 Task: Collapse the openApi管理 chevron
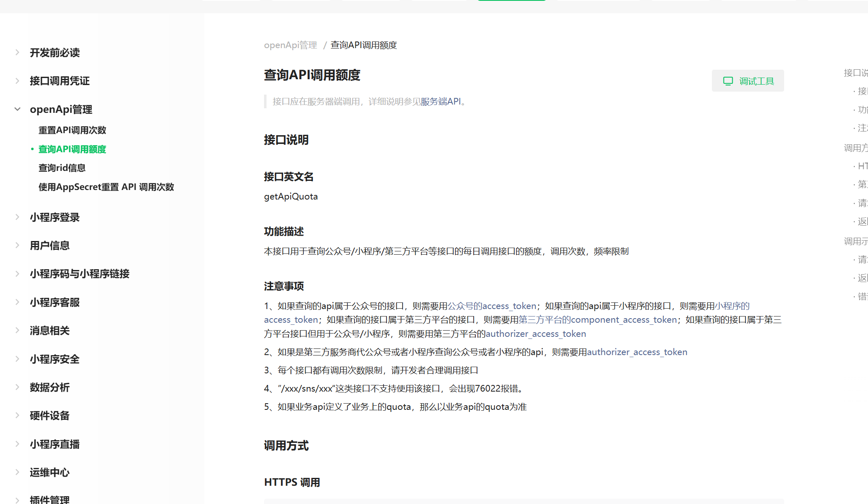tap(17, 109)
